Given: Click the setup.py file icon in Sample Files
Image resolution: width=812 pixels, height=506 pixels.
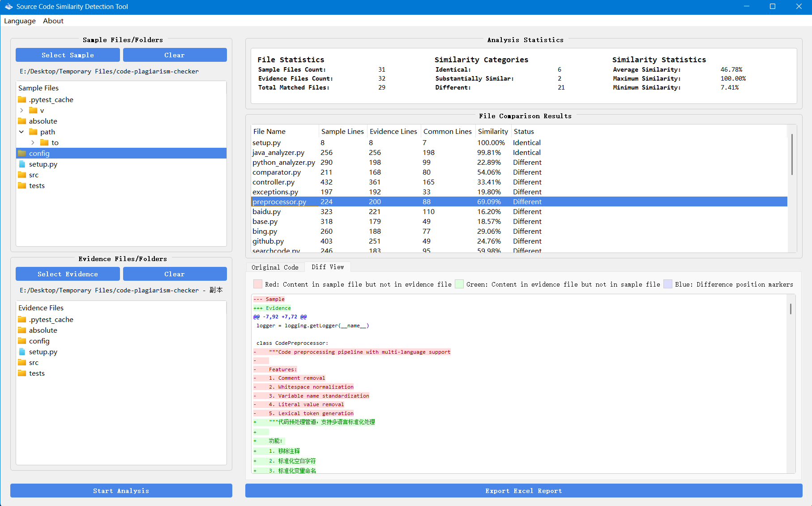Looking at the screenshot, I should 22,164.
